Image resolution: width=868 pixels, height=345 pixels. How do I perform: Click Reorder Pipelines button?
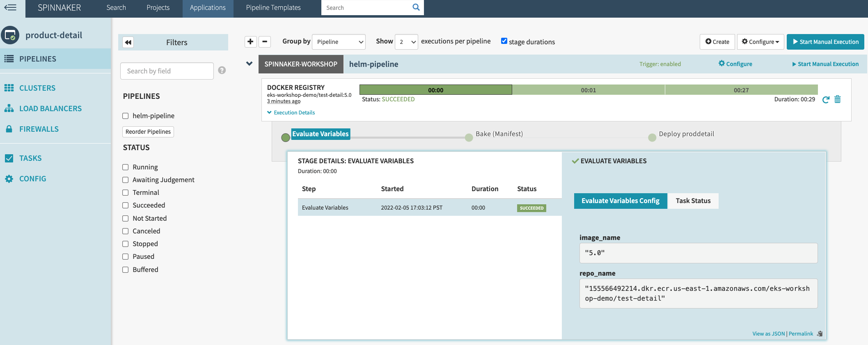coord(148,132)
